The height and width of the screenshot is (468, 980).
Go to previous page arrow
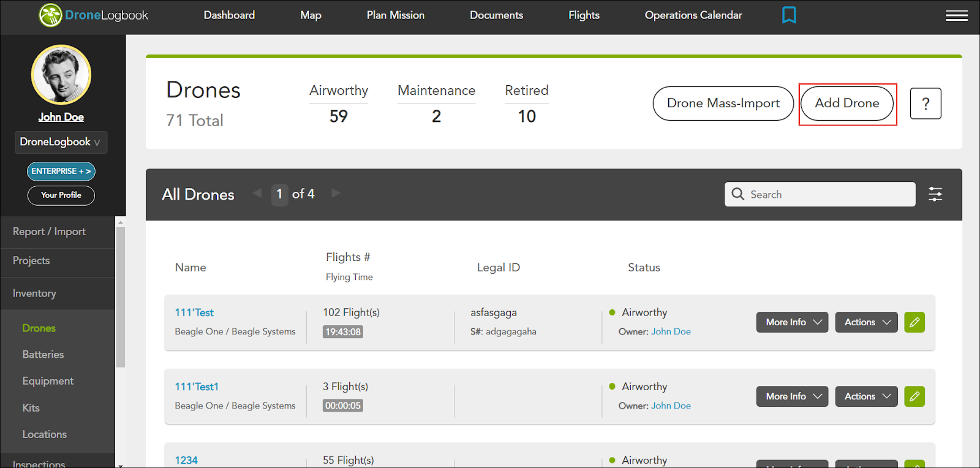pyautogui.click(x=257, y=194)
